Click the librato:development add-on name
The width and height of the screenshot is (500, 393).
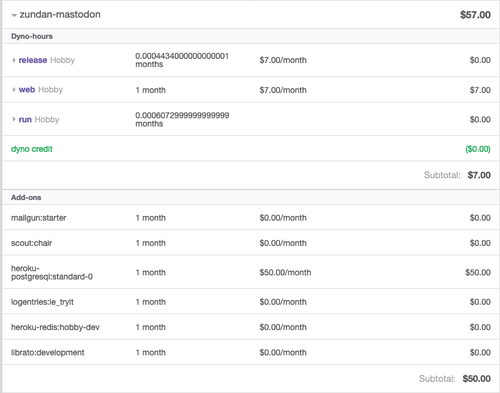pos(47,353)
